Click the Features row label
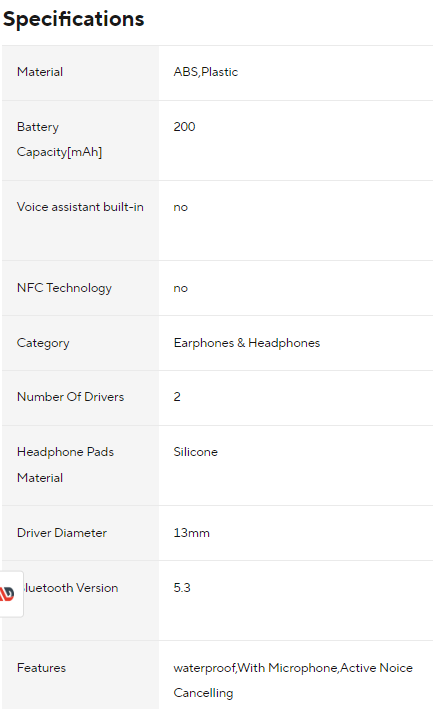 (x=41, y=668)
